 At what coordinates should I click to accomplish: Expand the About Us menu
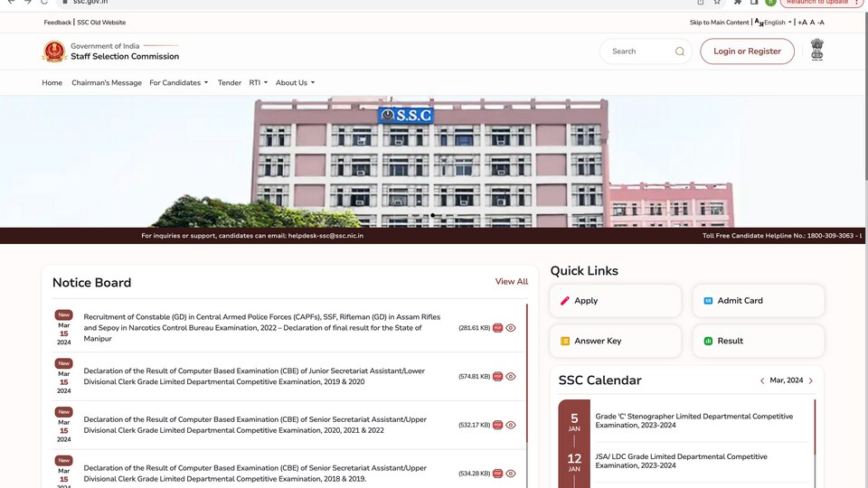[295, 83]
